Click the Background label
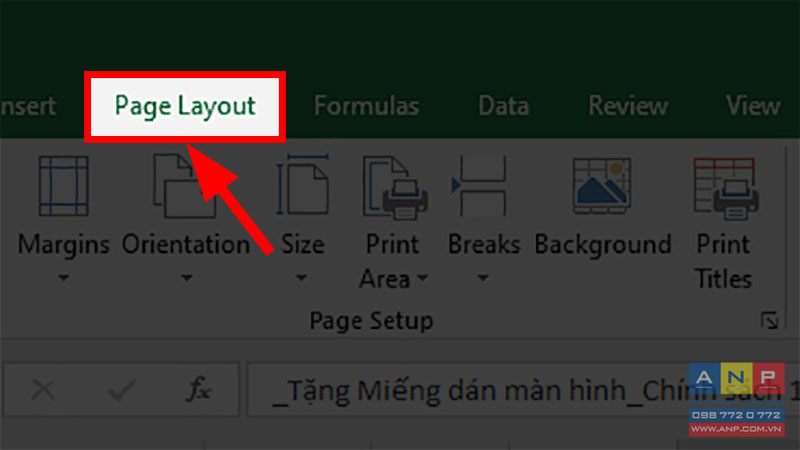This screenshot has height=450, width=800. pos(603,245)
